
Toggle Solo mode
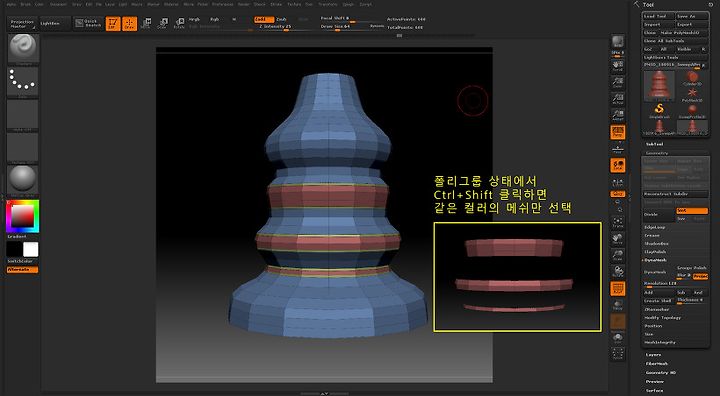coord(618,338)
